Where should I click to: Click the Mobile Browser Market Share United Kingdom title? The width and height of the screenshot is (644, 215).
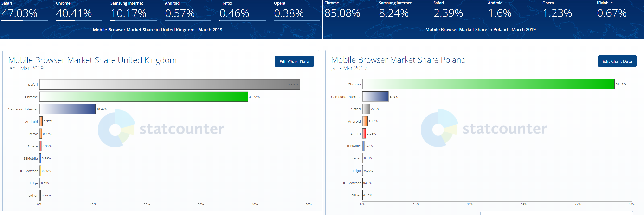tap(92, 60)
